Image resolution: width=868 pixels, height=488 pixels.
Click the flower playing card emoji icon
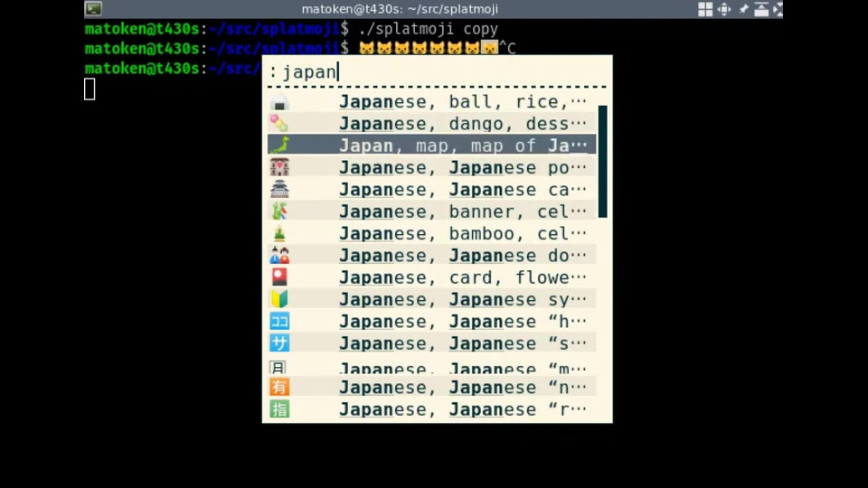(x=279, y=277)
